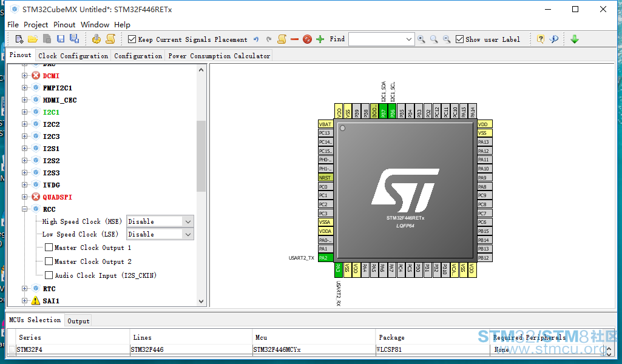Expand the DCMI tree node
Image resolution: width=622 pixels, height=364 pixels.
(x=25, y=75)
